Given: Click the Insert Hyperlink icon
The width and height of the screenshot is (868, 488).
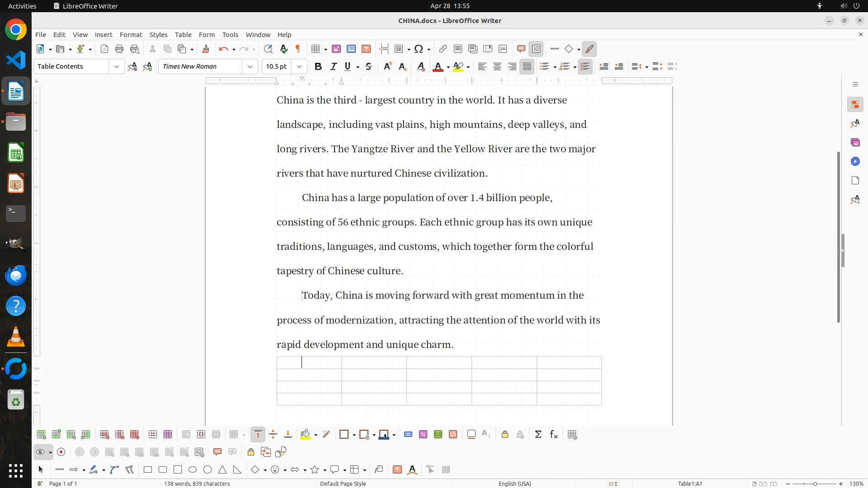Looking at the screenshot, I should tap(443, 49).
